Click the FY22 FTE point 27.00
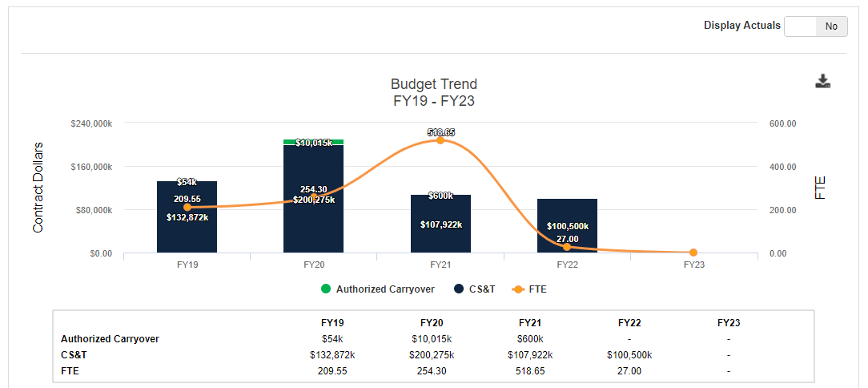This screenshot has width=868, height=388. pyautogui.click(x=567, y=247)
